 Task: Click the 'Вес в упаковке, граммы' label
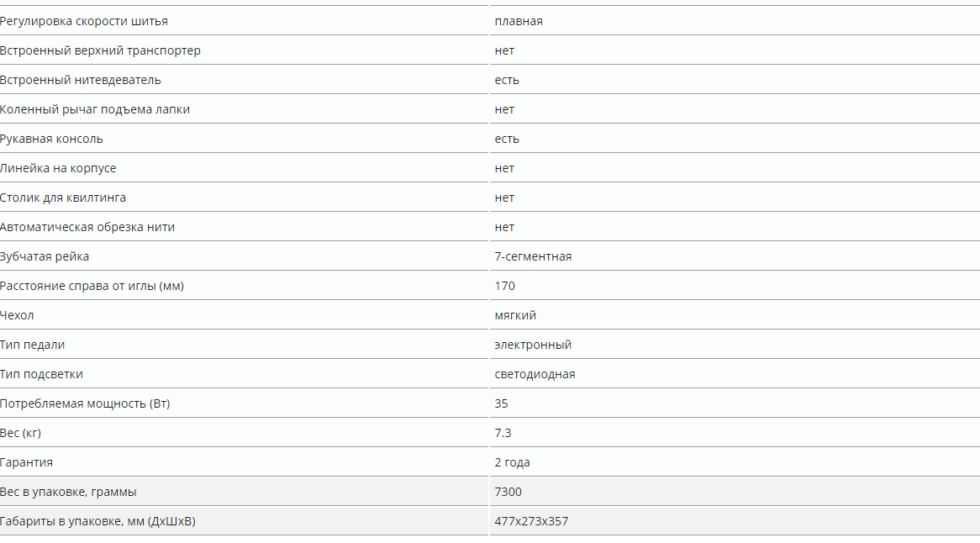68,492
